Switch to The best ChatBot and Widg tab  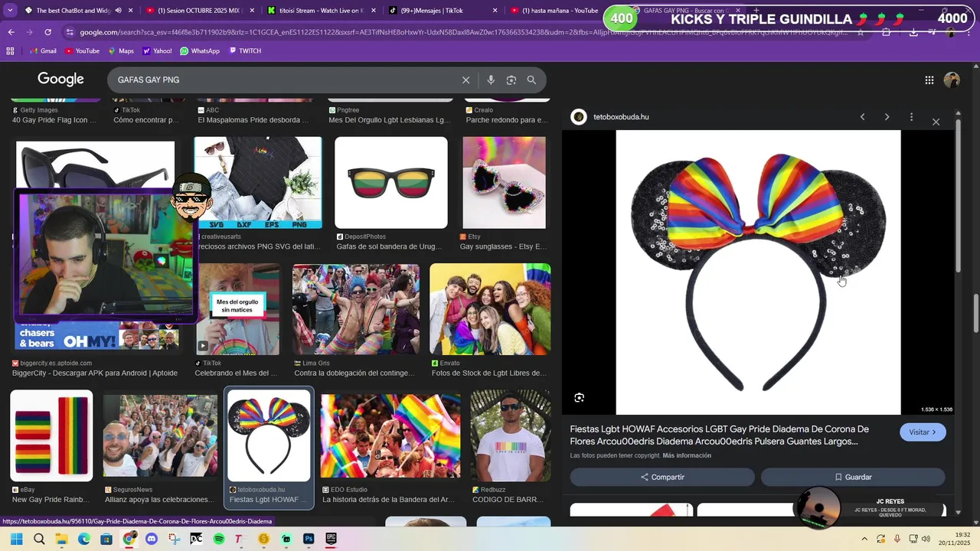pyautogui.click(x=73, y=11)
